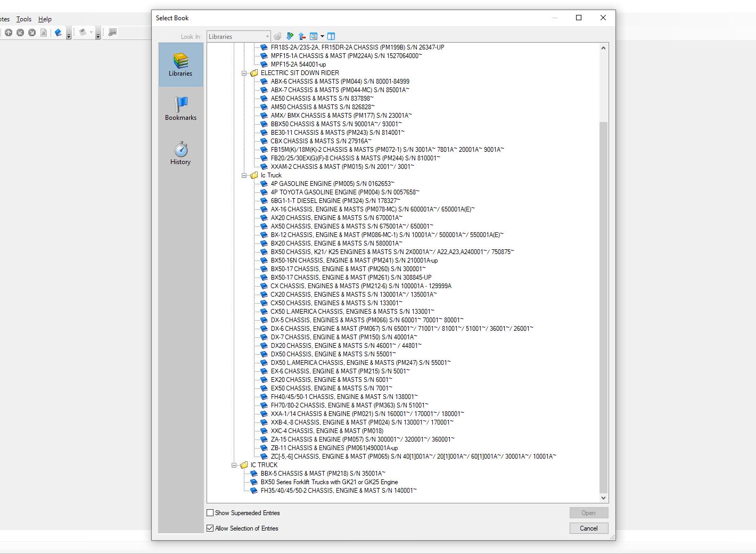
Task: Open the Libraries sidebar panel
Action: click(x=180, y=64)
